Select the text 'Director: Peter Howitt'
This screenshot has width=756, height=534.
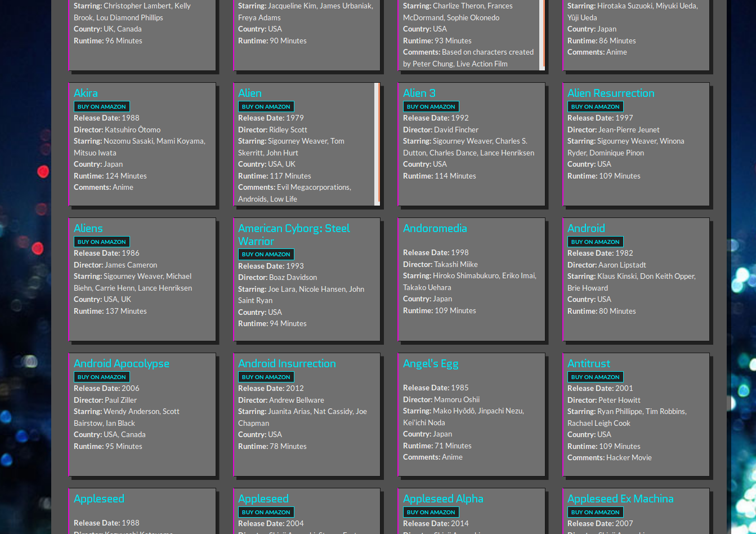(x=604, y=400)
